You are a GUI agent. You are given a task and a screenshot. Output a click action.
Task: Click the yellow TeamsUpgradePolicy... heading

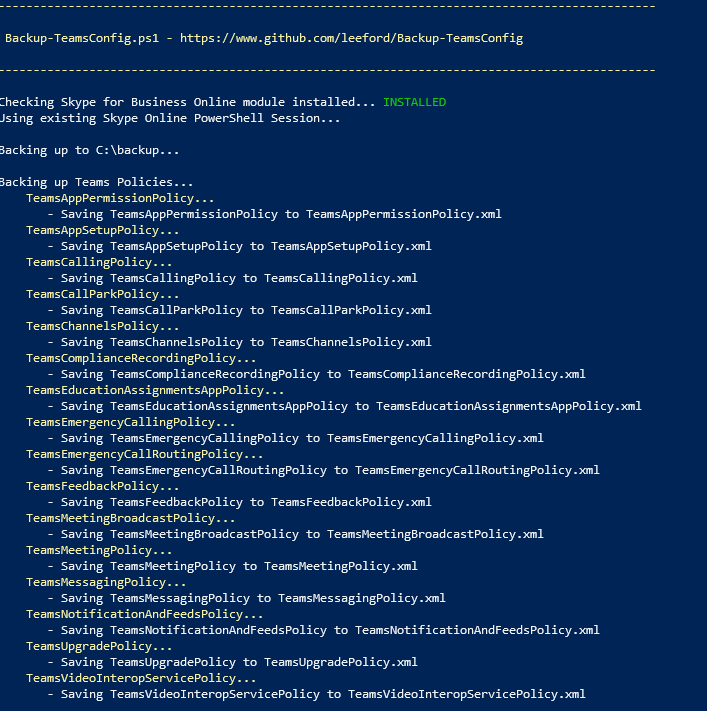(x=99, y=646)
